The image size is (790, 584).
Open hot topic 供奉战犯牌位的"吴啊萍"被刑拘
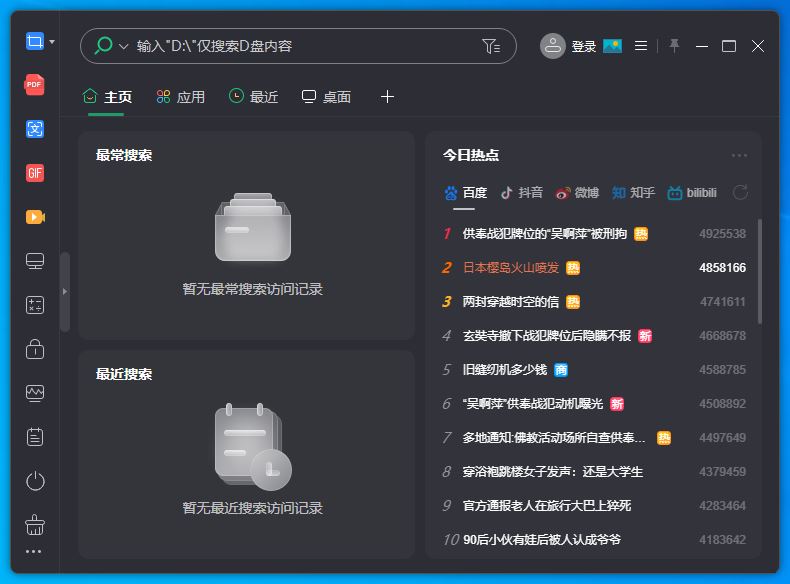tap(545, 234)
